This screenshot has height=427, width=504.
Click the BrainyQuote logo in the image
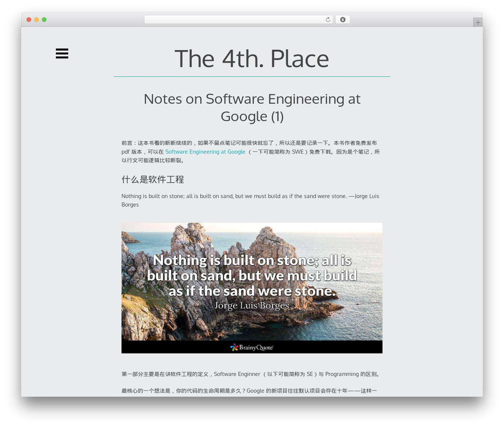tap(252, 347)
